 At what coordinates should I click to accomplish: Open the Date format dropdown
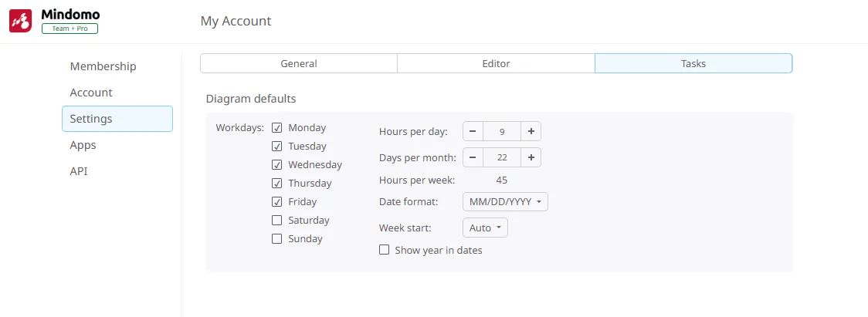[x=505, y=202]
